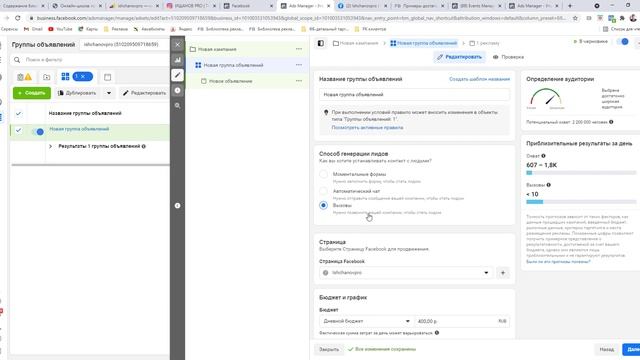The image size is (640, 360).
Task: Check the header select-all checkbox
Action: (x=18, y=113)
